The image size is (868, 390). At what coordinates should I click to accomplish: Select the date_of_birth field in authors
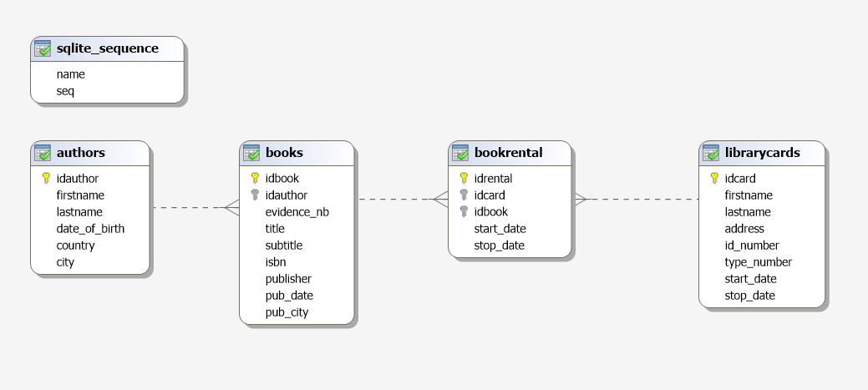tap(90, 228)
